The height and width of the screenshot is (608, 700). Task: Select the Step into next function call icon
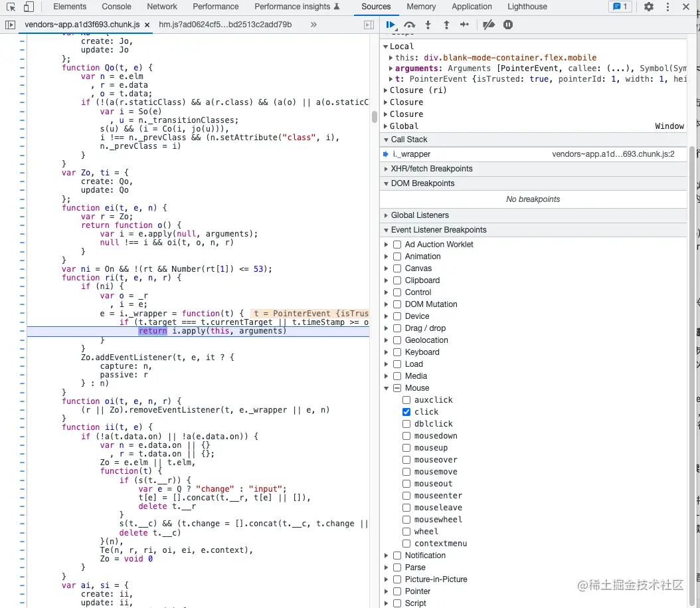(428, 25)
